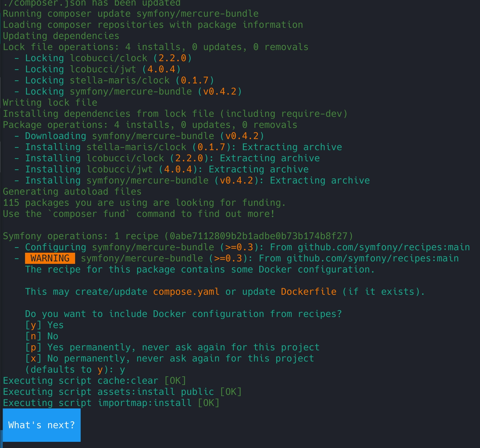Open github.com link on the Configuring line
Screen dimensions: 480x448
[384, 247]
